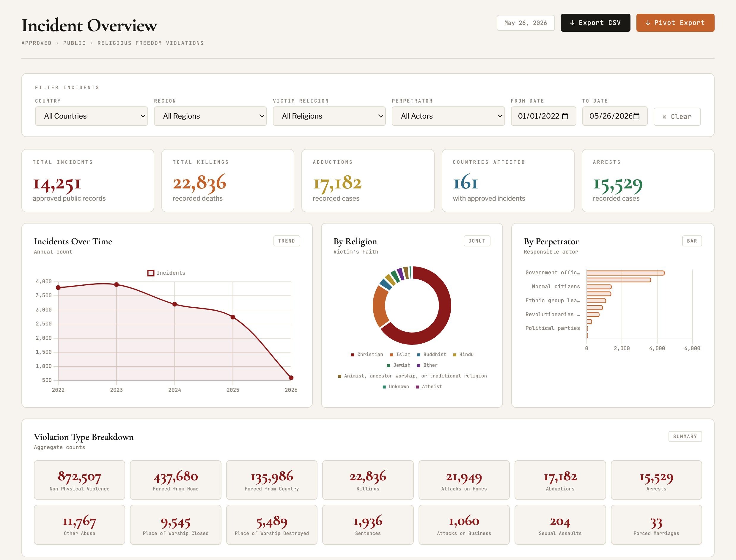736x560 pixels.
Task: Select the Non-Physical Violence count card
Action: pos(79,480)
